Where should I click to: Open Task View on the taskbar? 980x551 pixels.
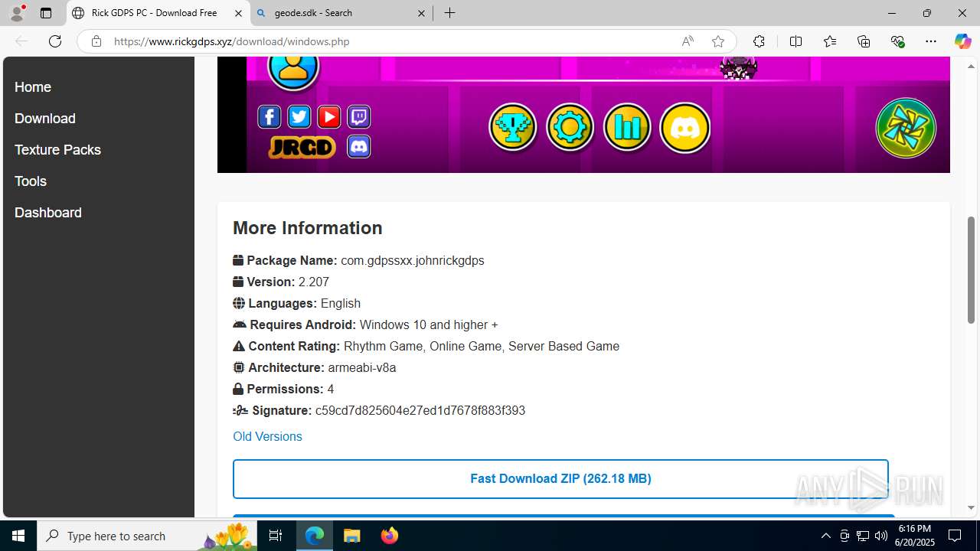(276, 536)
